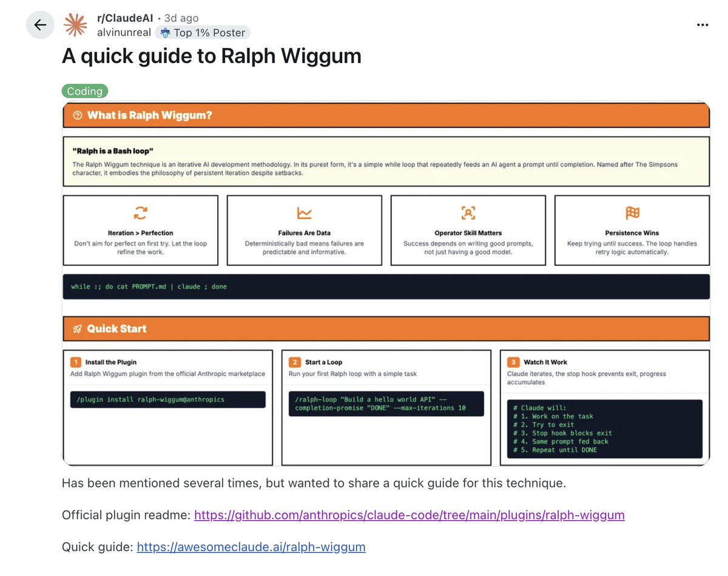Open the official GitHub plugin readme link

409,515
